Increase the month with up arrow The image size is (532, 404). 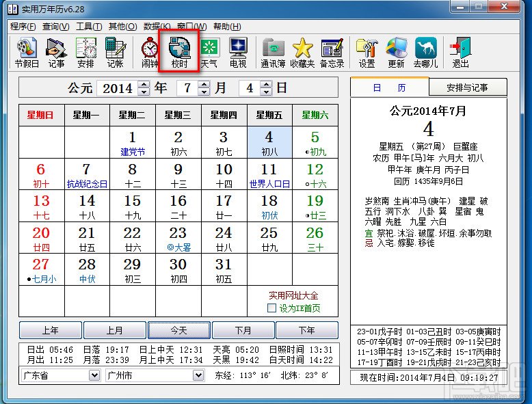(x=204, y=85)
